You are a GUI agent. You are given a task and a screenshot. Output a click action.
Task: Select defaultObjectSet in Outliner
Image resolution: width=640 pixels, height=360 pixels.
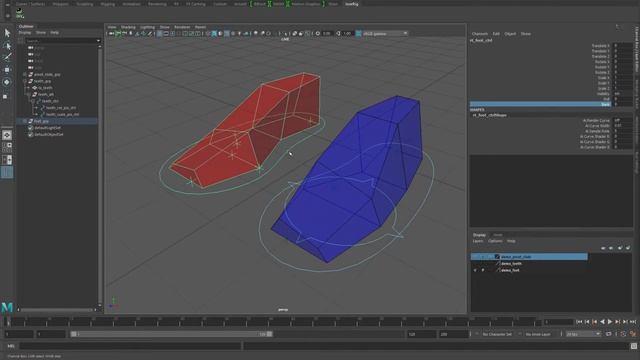pyautogui.click(x=49, y=134)
